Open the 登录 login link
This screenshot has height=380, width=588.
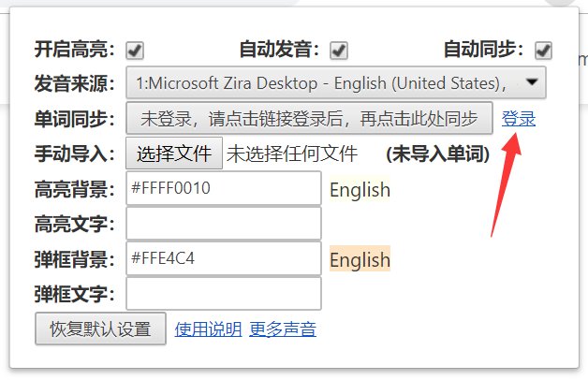519,119
